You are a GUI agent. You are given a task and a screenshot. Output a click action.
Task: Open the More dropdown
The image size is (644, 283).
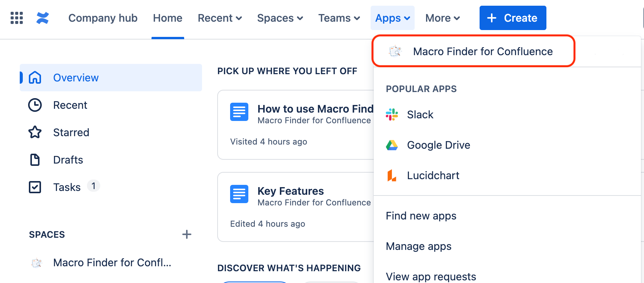coord(443,18)
